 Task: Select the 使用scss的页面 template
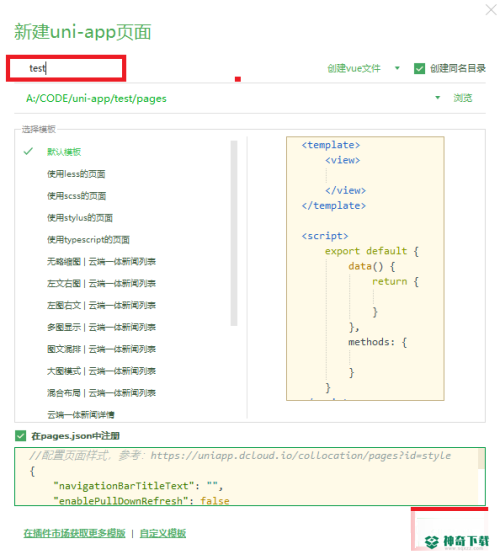coord(76,196)
